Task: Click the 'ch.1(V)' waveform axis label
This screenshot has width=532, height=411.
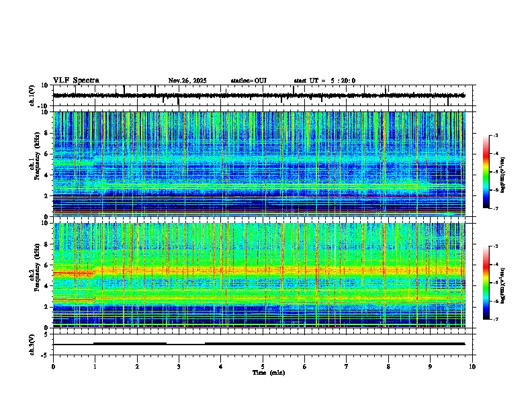Action: tap(32, 95)
